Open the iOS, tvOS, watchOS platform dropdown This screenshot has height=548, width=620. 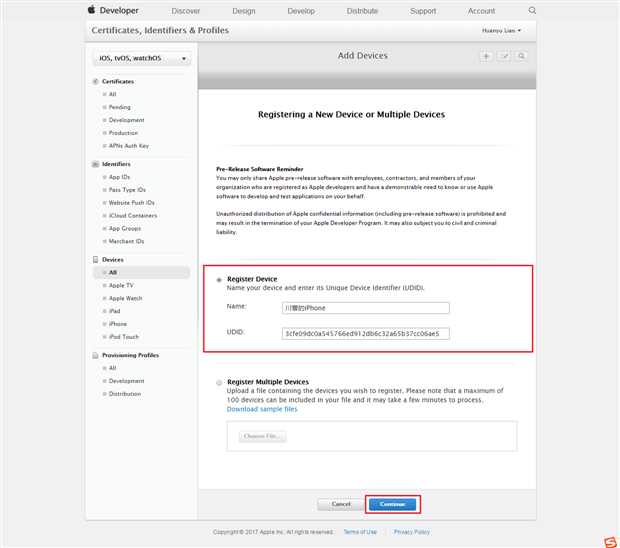point(142,58)
